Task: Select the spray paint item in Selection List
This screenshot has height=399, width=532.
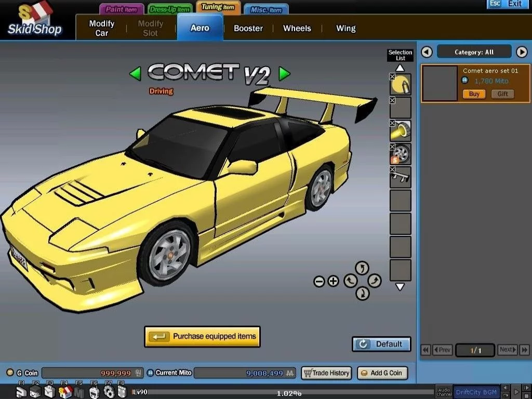Action: [x=401, y=85]
